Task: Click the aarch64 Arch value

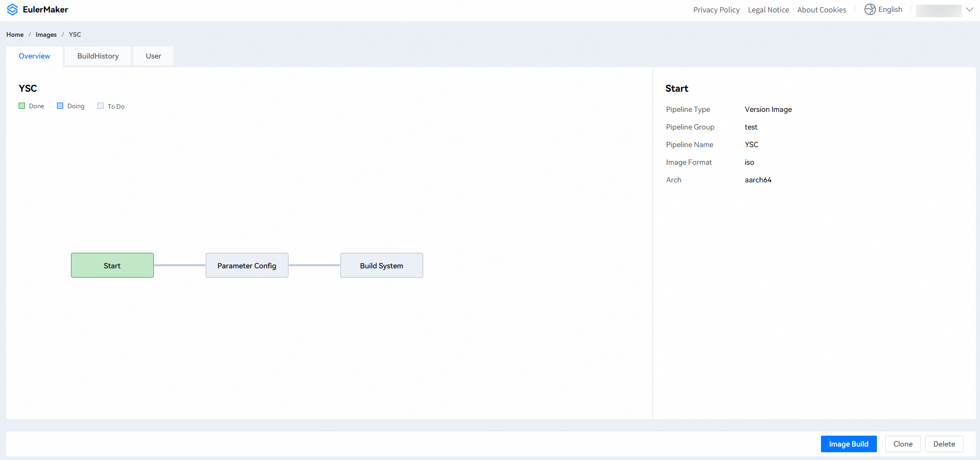Action: pos(758,180)
